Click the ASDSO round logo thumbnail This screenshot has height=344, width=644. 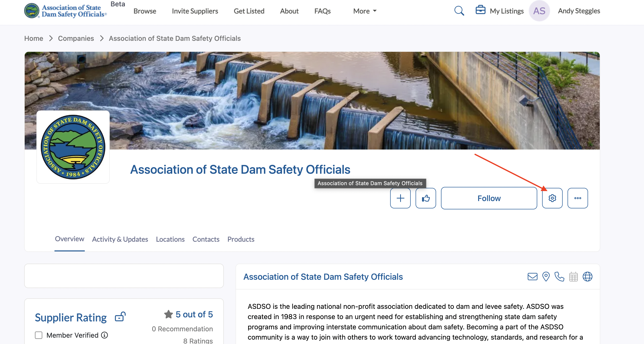click(x=73, y=147)
